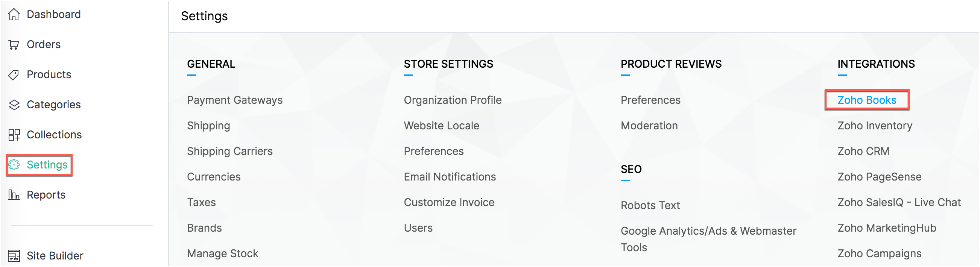The width and height of the screenshot is (980, 267).
Task: Select the Settings gear icon
Action: [14, 165]
